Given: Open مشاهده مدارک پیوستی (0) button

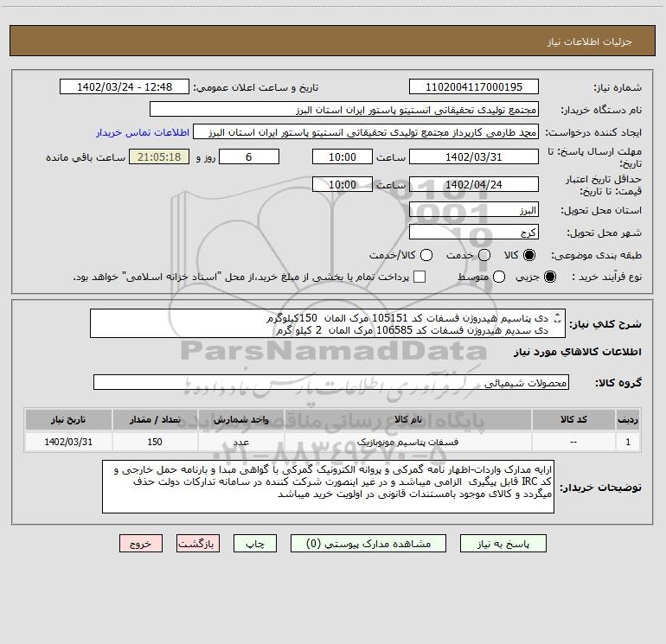Looking at the screenshot, I should click(x=368, y=544).
